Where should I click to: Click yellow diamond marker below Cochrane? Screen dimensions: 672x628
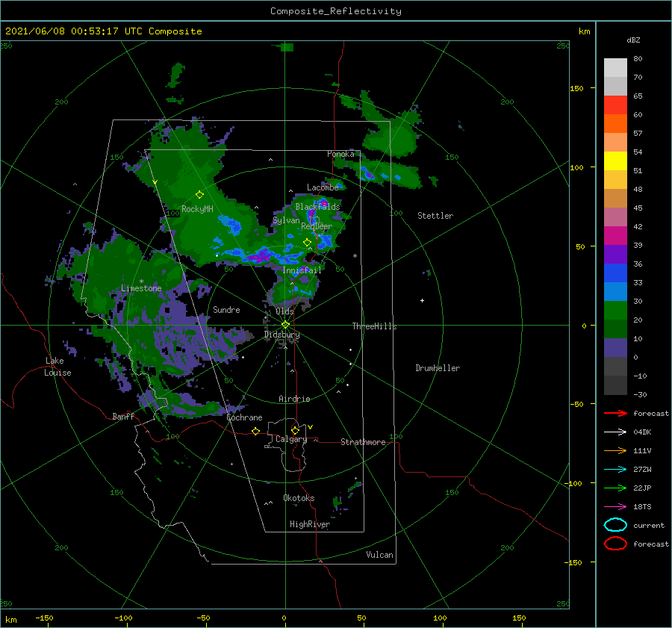(255, 431)
